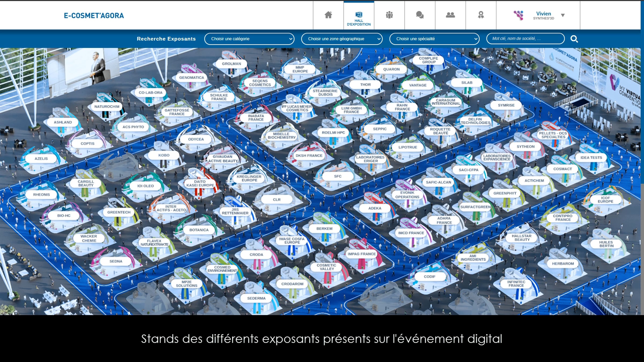
Task: Click the IMCD FRANCE stand label
Action: pos(411,233)
